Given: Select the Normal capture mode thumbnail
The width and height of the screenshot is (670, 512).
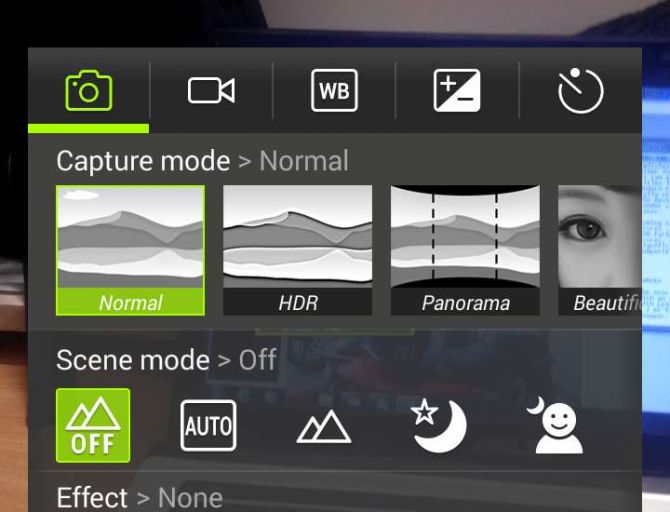Looking at the screenshot, I should (130, 250).
